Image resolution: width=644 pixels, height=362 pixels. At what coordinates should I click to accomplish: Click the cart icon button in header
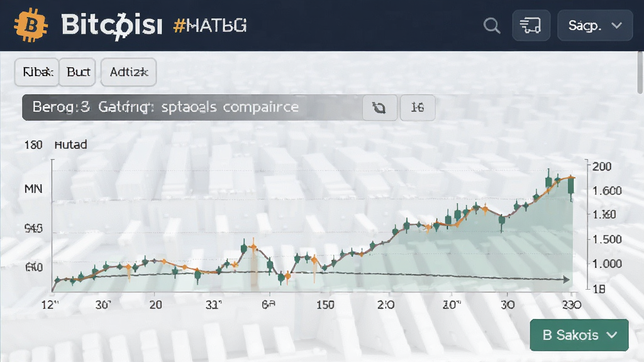531,25
